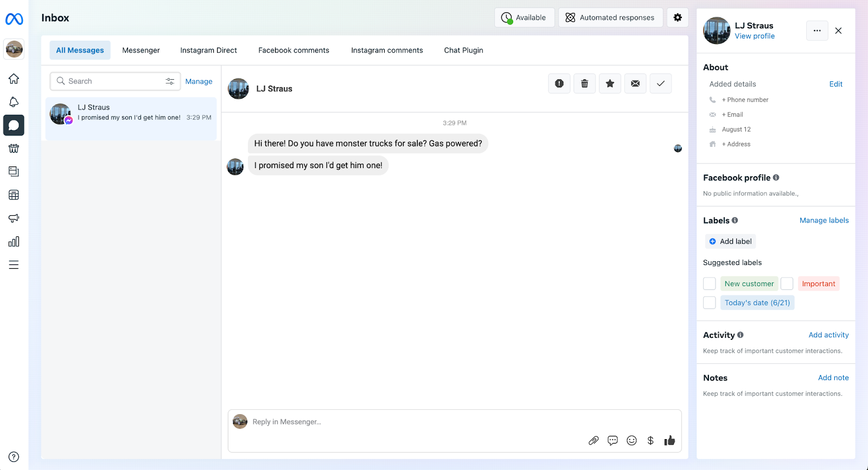868x470 pixels.
Task: Open the emoji picker
Action: point(631,440)
